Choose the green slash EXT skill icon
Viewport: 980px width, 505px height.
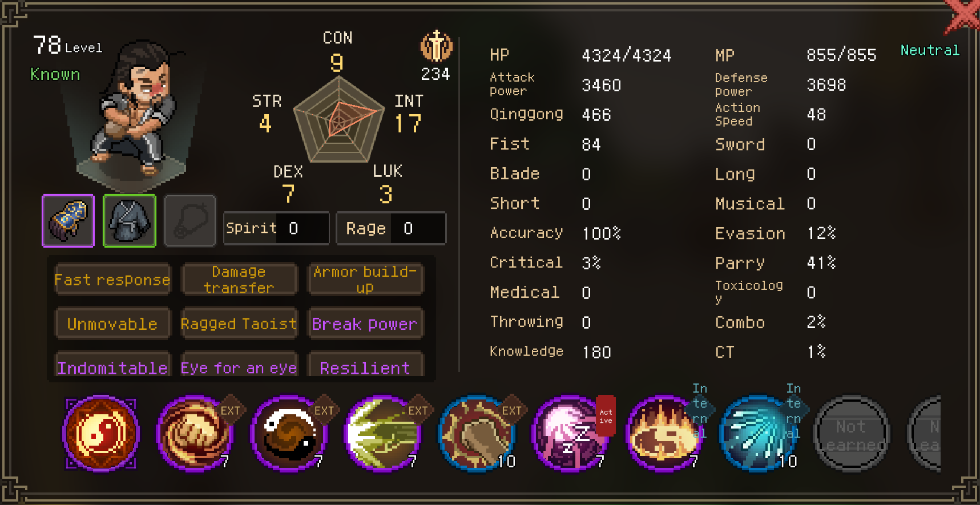coord(382,433)
